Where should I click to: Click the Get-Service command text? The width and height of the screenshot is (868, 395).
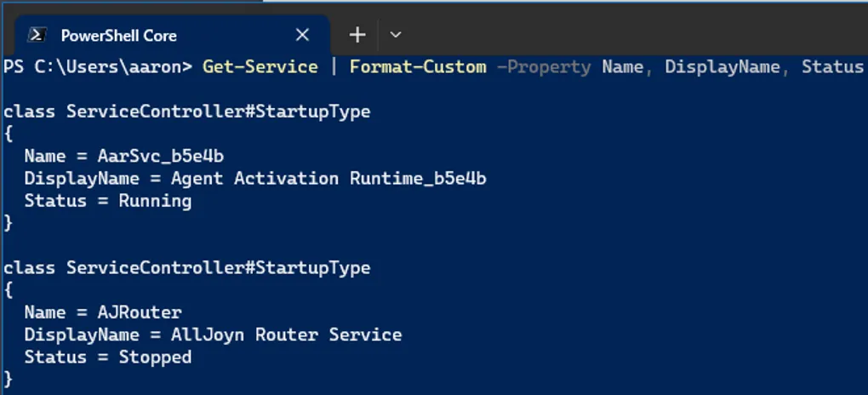pyautogui.click(x=260, y=66)
